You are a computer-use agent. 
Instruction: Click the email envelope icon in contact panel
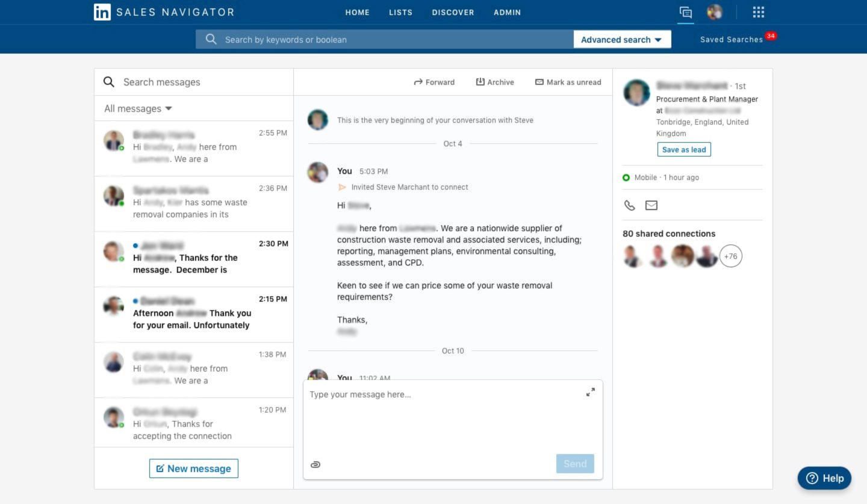coord(651,205)
